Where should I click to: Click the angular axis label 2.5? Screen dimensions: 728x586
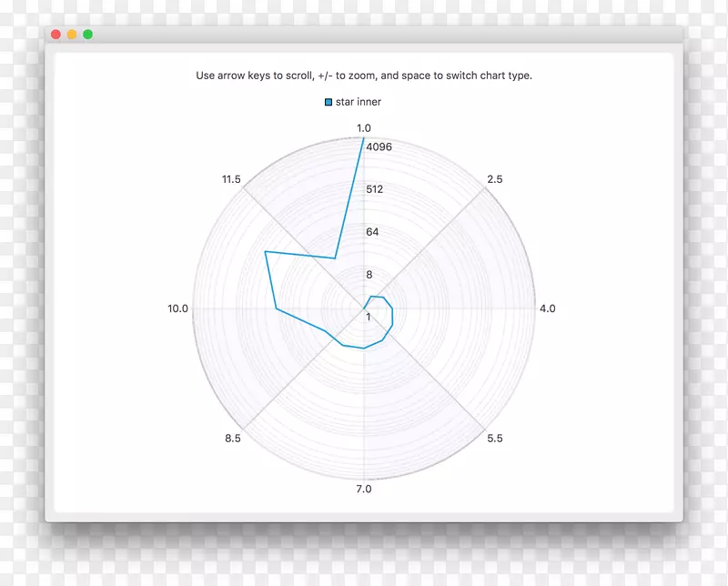click(494, 180)
